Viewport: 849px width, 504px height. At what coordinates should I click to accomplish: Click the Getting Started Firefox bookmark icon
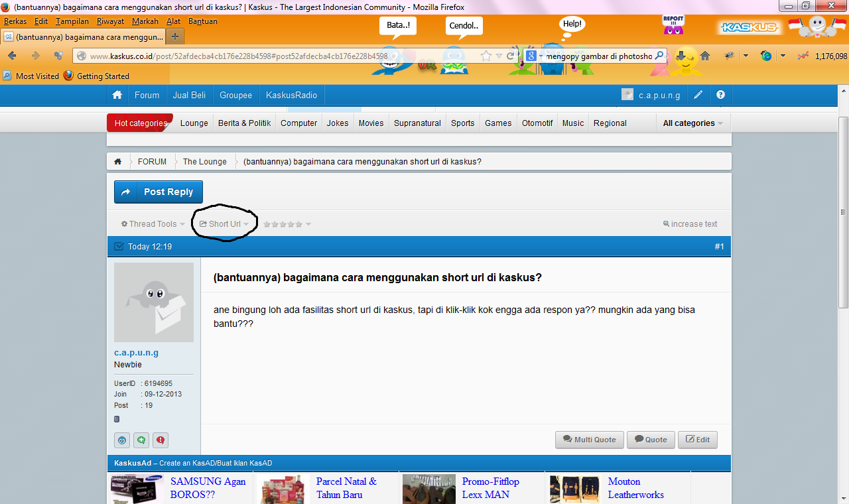tap(68, 76)
